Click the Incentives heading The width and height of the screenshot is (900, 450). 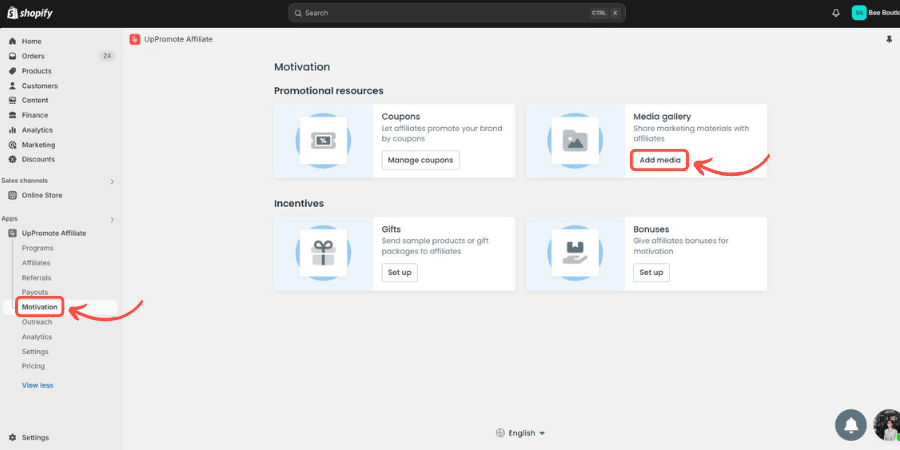(x=298, y=203)
